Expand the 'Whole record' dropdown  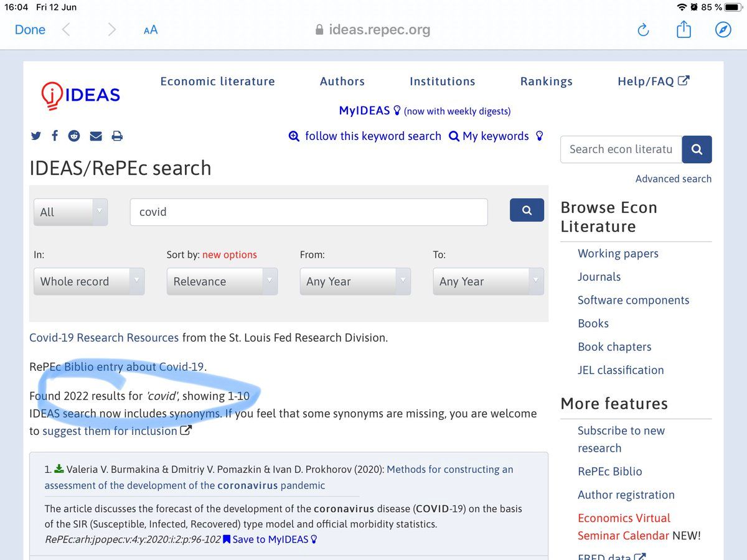coord(89,281)
